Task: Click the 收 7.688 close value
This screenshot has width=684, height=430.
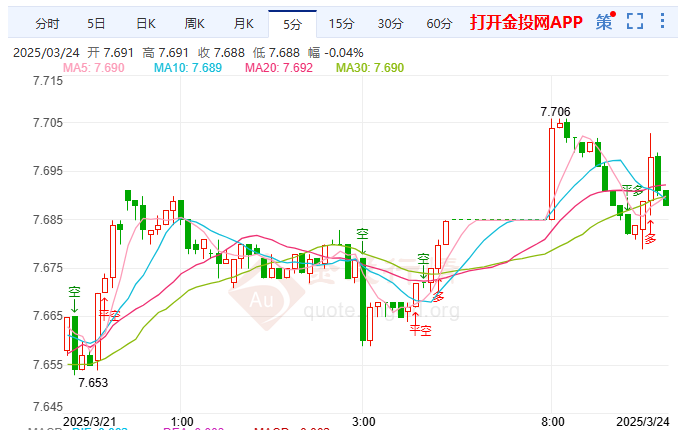Action: [x=221, y=53]
